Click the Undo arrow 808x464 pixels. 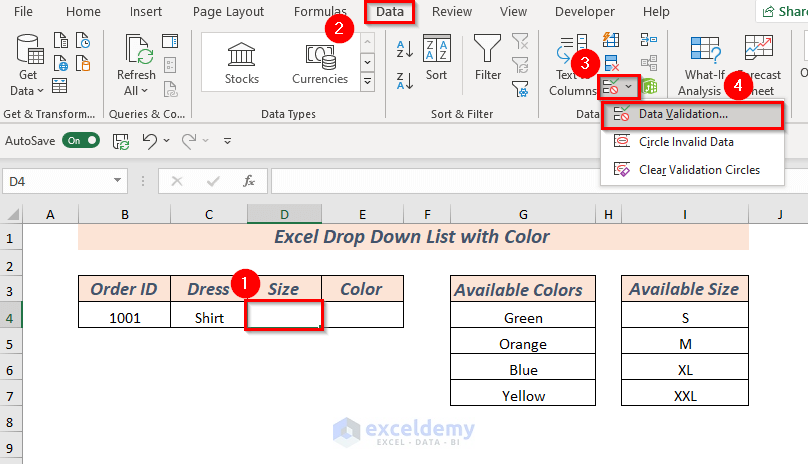tap(150, 141)
